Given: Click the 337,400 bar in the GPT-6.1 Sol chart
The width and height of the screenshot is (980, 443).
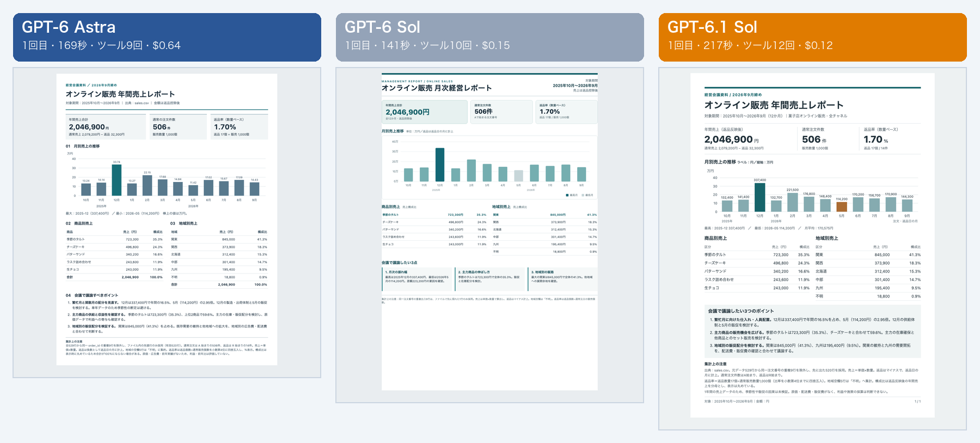Looking at the screenshot, I should (x=759, y=197).
